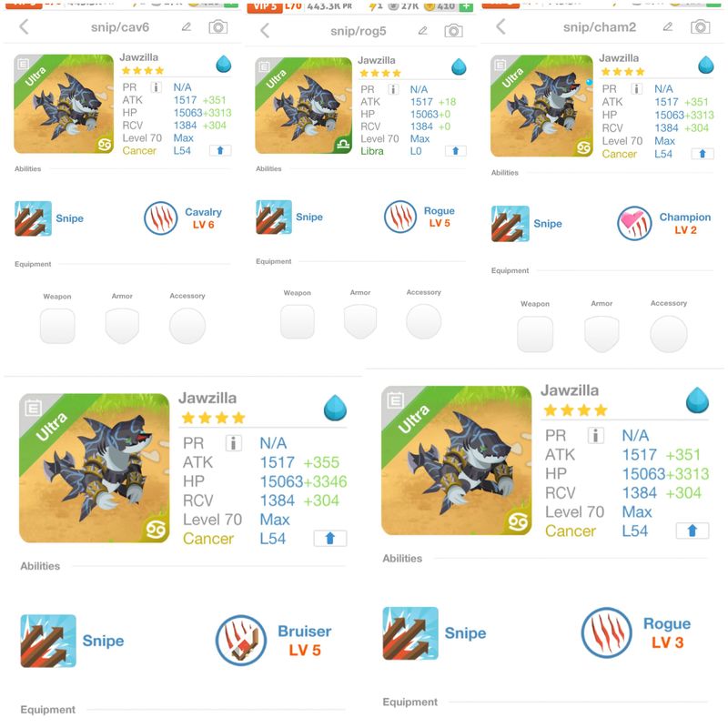Open the camera icon on snip/rog5 screen

[453, 31]
